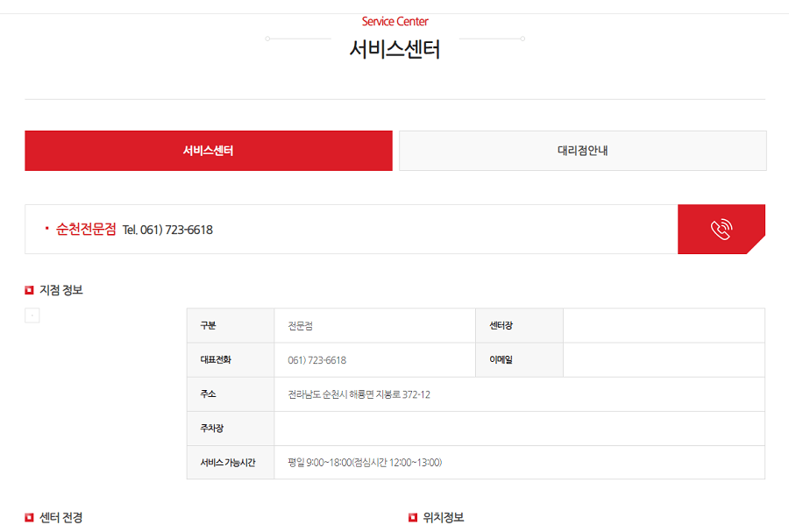Screen dimensions: 789x532
Task: Click the small empty thumbnail box
Action: click(32, 316)
